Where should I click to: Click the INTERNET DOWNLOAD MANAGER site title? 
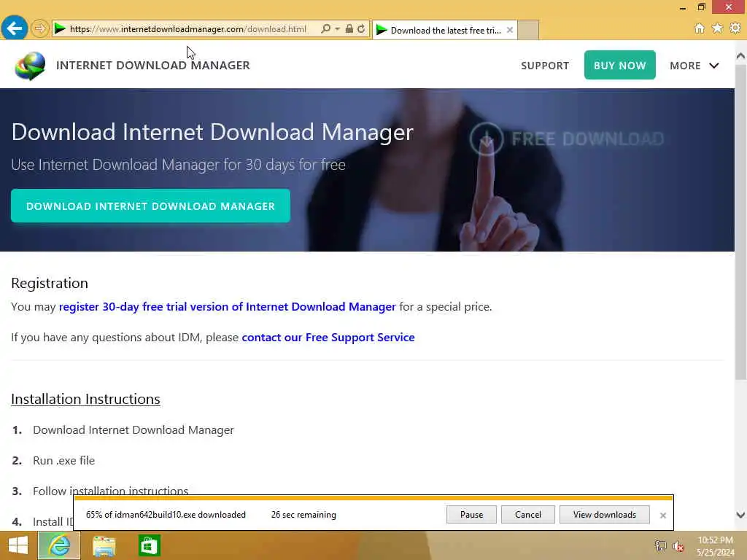tap(153, 65)
